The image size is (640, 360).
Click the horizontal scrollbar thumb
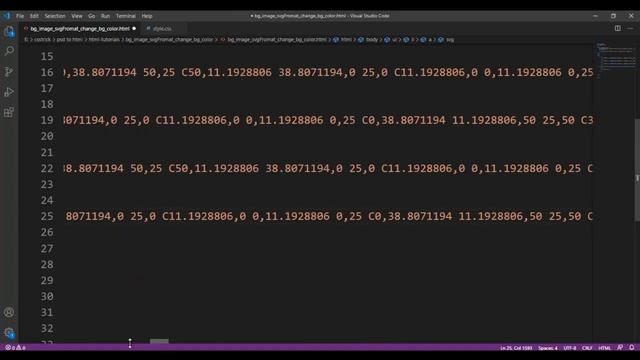[159, 341]
